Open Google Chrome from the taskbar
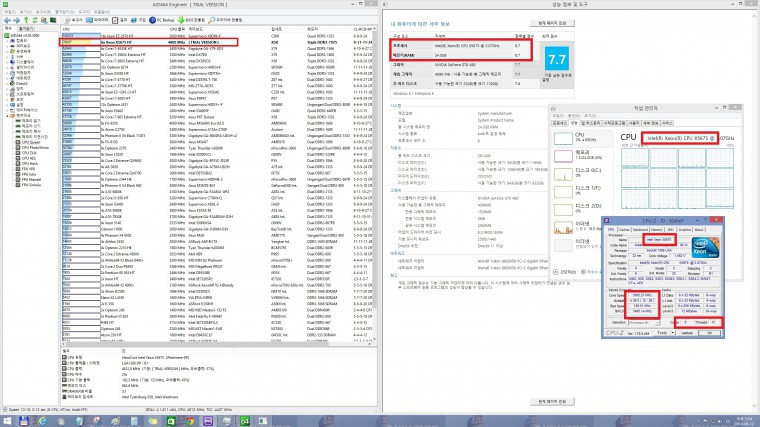This screenshot has height=427, width=760. [190, 421]
